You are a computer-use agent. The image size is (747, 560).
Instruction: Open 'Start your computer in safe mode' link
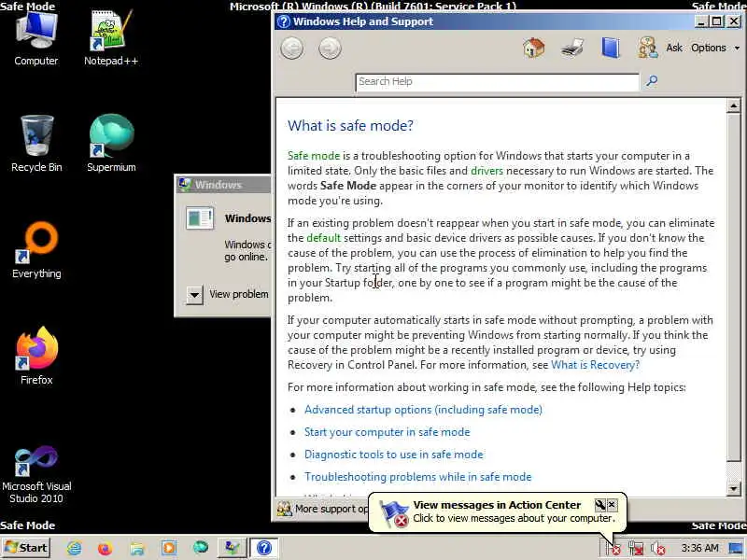[x=387, y=432]
